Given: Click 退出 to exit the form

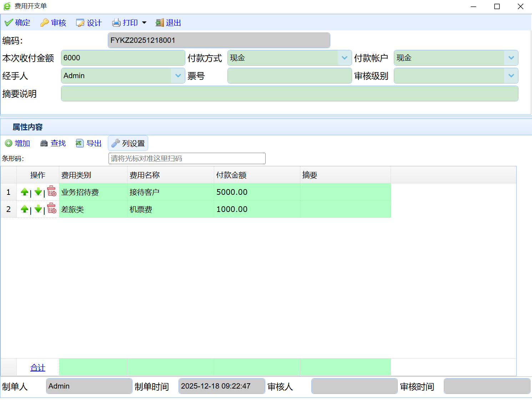Looking at the screenshot, I should click(x=168, y=23).
